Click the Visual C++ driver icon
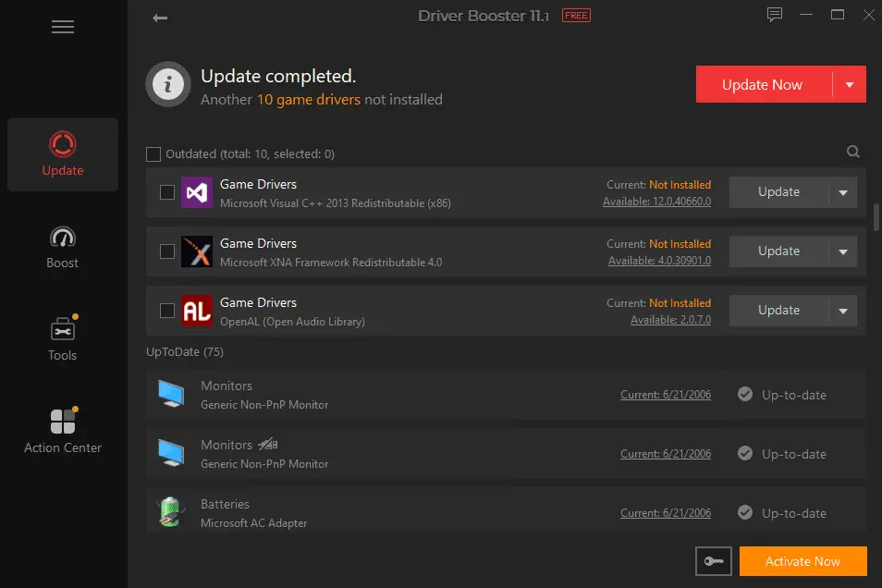Image resolution: width=882 pixels, height=588 pixels. [x=197, y=192]
